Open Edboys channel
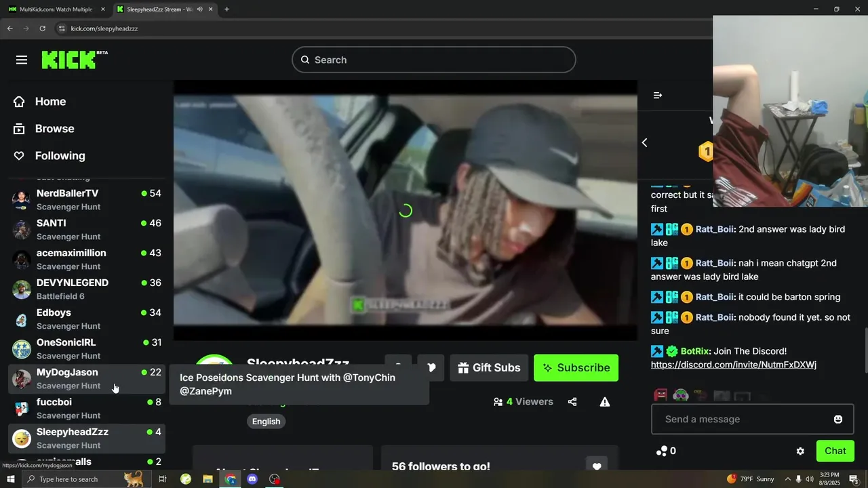The height and width of the screenshot is (488, 868). click(x=87, y=319)
